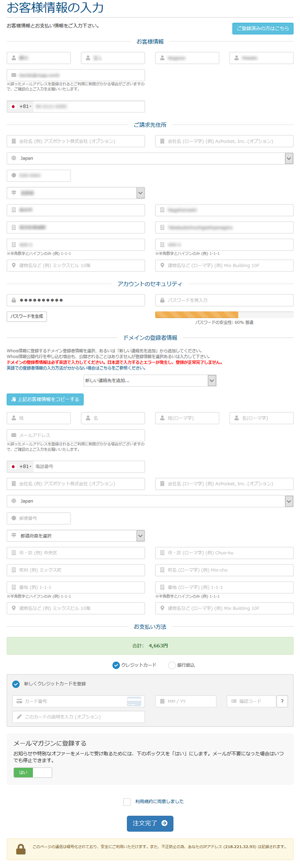The width and height of the screenshot is (300, 868).
Task: Click 上記お客様情報をコピーする button
Action: pyautogui.click(x=45, y=399)
